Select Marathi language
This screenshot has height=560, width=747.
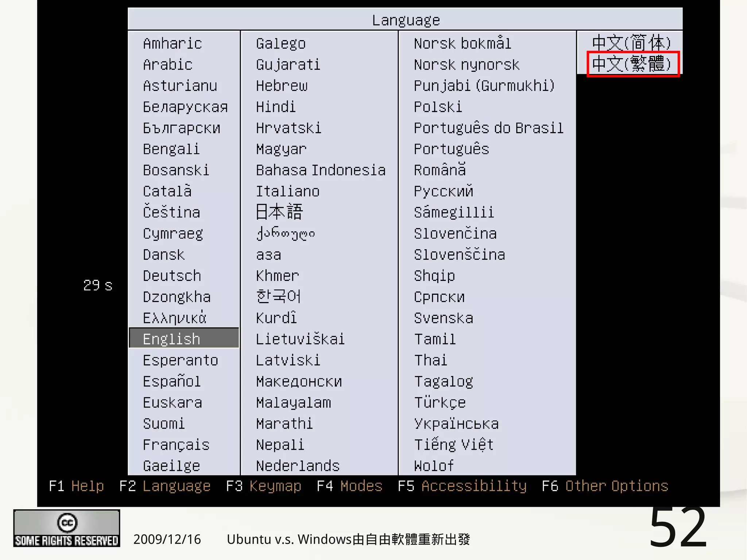(285, 424)
